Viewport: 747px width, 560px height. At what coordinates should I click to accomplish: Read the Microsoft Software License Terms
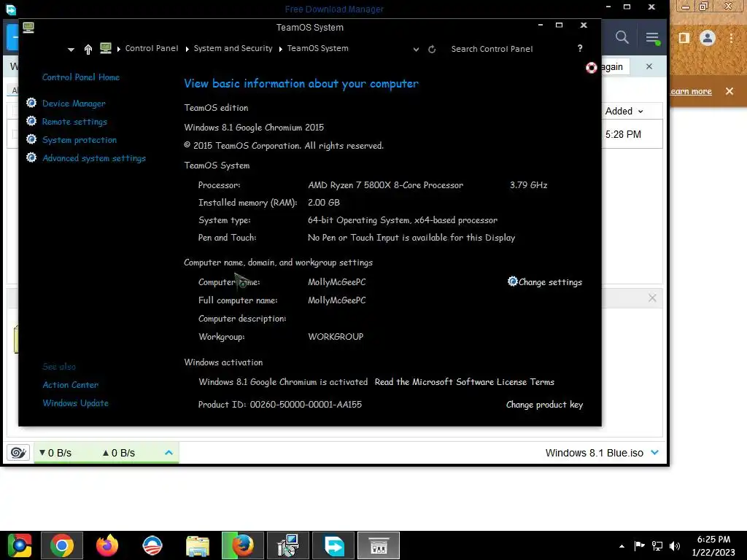pos(464,382)
